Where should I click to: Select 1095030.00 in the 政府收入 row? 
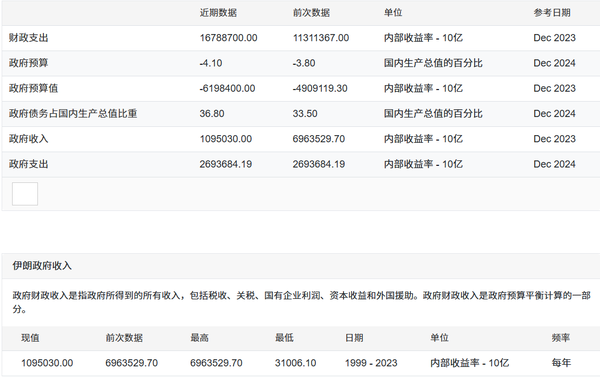226,139
